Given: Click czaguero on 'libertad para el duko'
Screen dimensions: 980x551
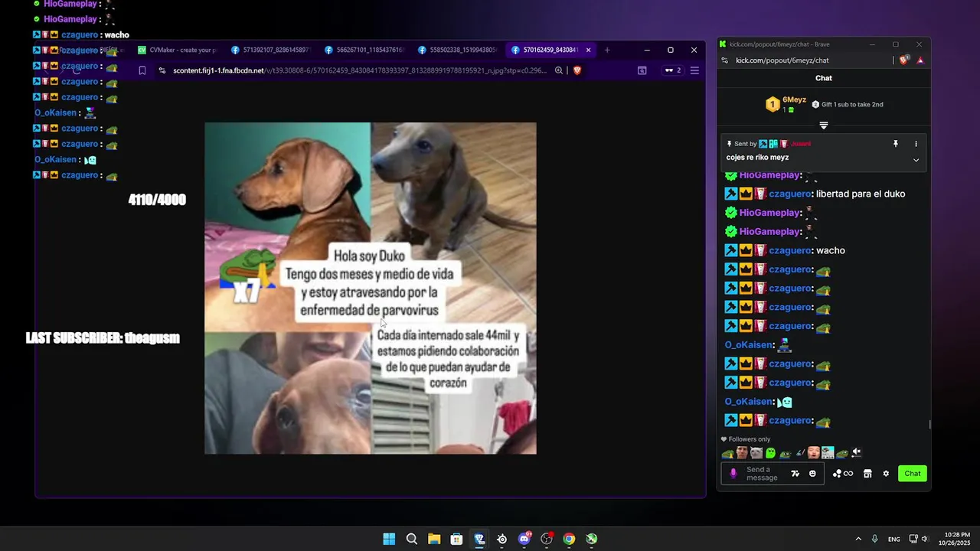Looking at the screenshot, I should [x=790, y=194].
